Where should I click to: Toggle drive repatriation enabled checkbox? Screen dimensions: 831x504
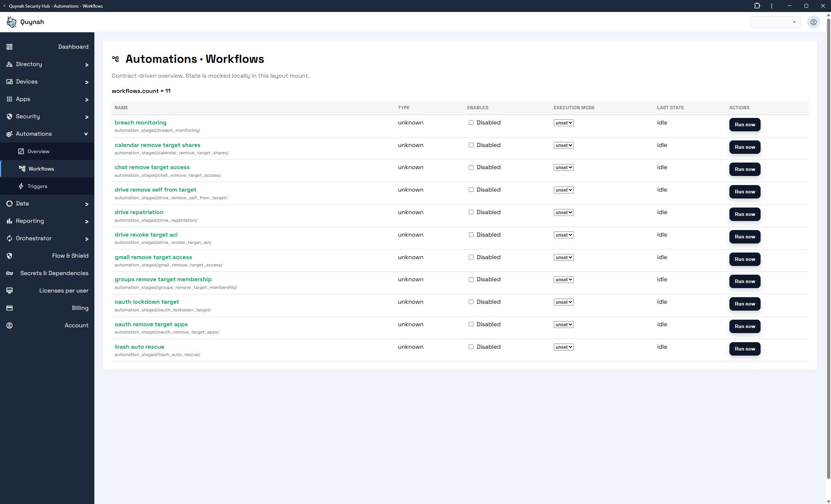coord(471,212)
